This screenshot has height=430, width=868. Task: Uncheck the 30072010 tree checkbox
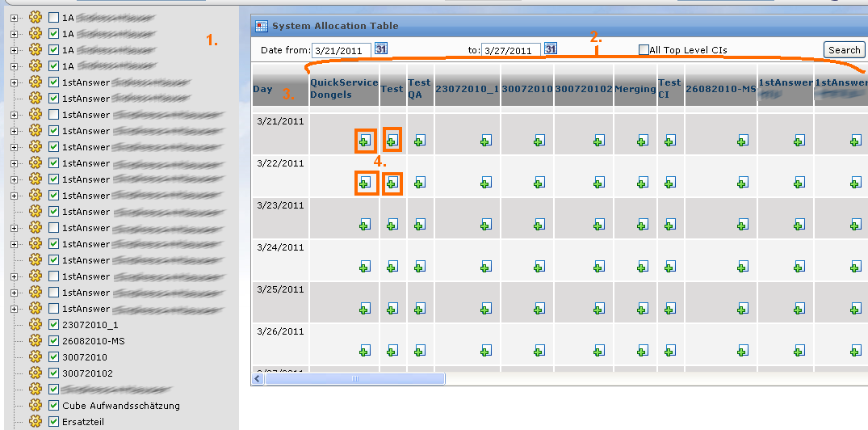(x=53, y=357)
